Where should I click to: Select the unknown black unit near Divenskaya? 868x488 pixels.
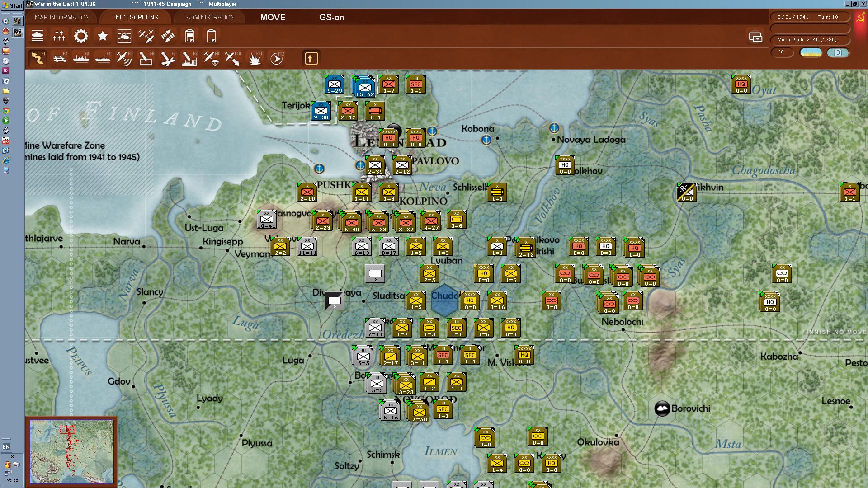[335, 301]
